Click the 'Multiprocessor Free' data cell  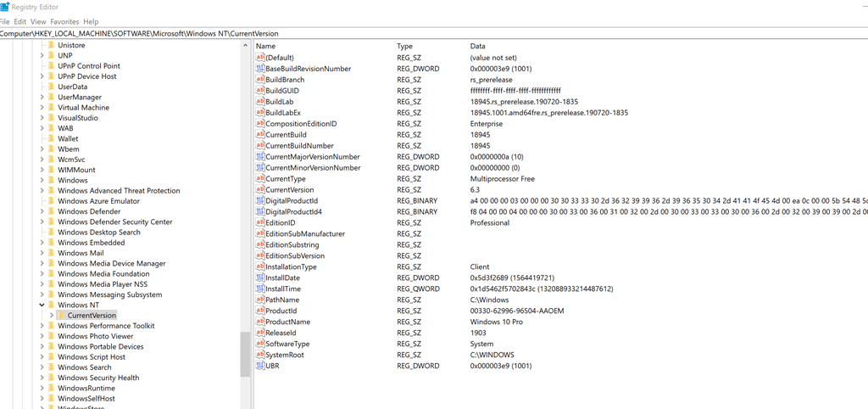pyautogui.click(x=502, y=179)
